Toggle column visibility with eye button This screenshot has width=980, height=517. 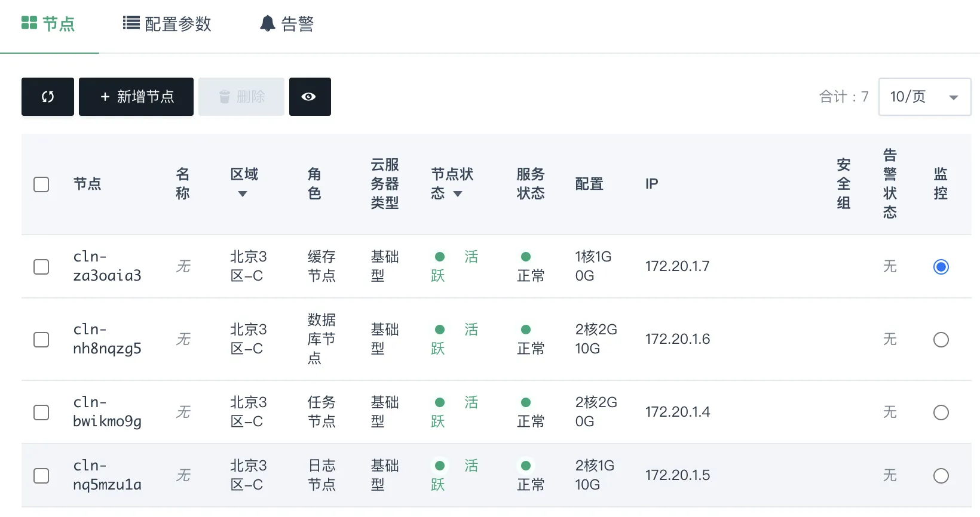pyautogui.click(x=310, y=97)
